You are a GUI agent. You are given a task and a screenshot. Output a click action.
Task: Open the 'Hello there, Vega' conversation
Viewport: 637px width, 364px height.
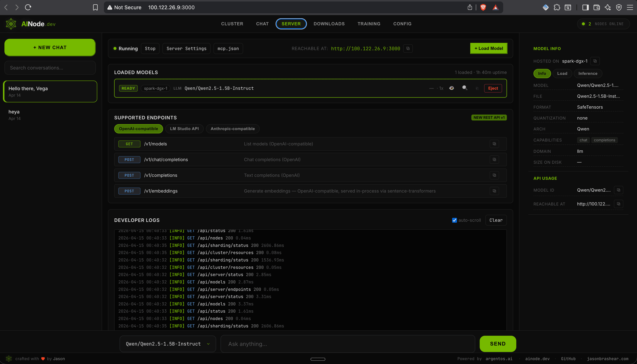[50, 91]
